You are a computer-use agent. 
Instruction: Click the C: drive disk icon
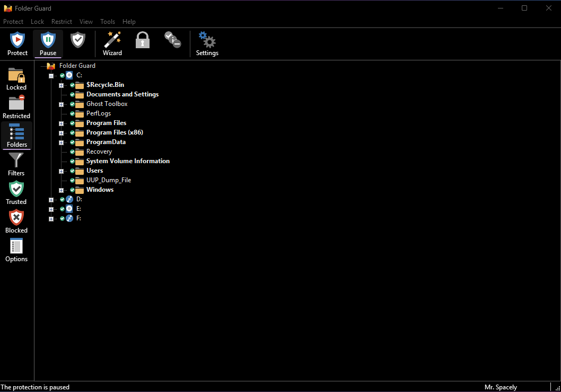(69, 75)
